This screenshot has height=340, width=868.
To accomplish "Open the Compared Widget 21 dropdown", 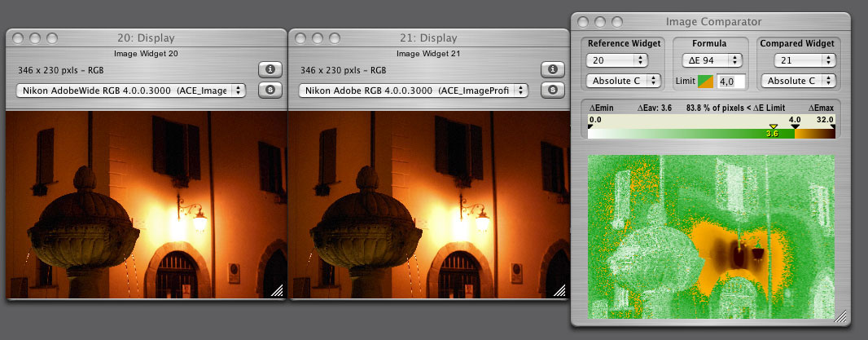I will point(804,60).
